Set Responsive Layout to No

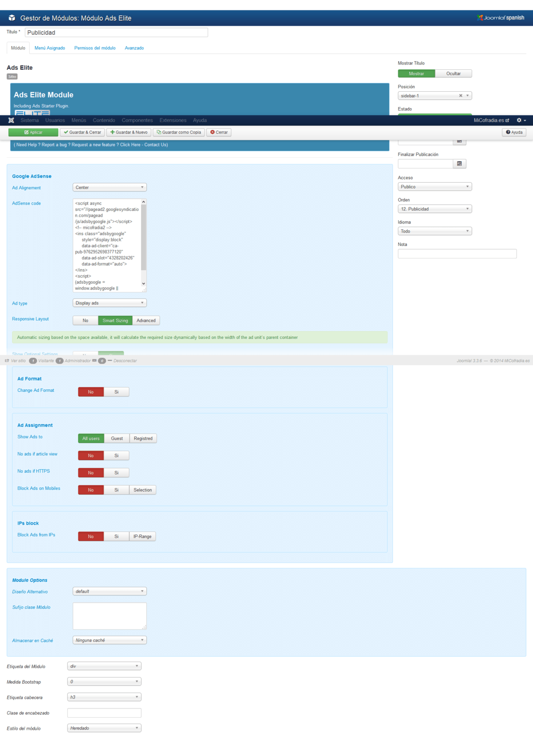[x=85, y=321]
